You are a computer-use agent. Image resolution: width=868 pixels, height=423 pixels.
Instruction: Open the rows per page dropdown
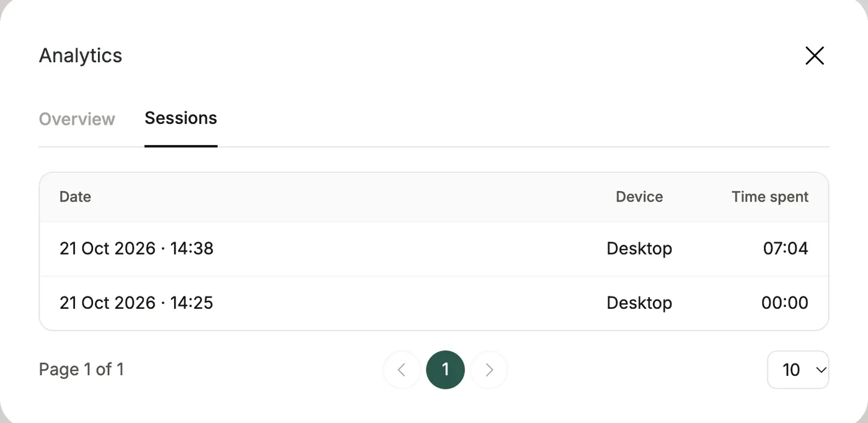click(x=798, y=370)
